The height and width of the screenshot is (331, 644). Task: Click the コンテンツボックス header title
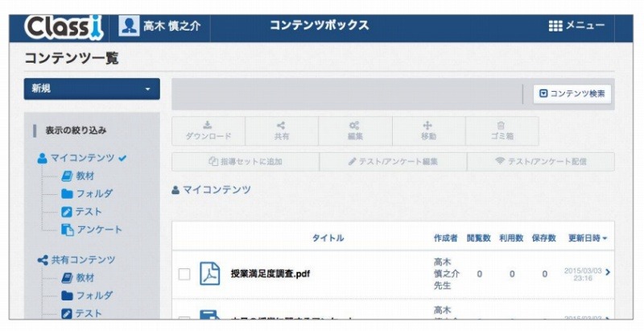click(x=319, y=26)
